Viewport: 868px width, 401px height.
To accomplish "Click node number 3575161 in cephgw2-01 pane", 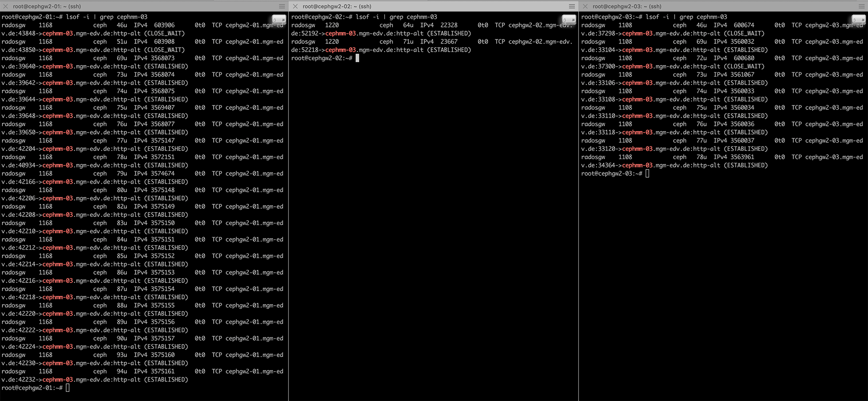I will click(x=163, y=372).
